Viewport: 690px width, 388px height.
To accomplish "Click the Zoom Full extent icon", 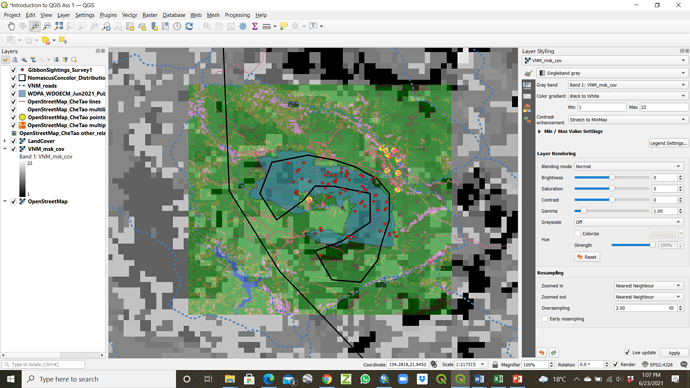I will tap(59, 26).
